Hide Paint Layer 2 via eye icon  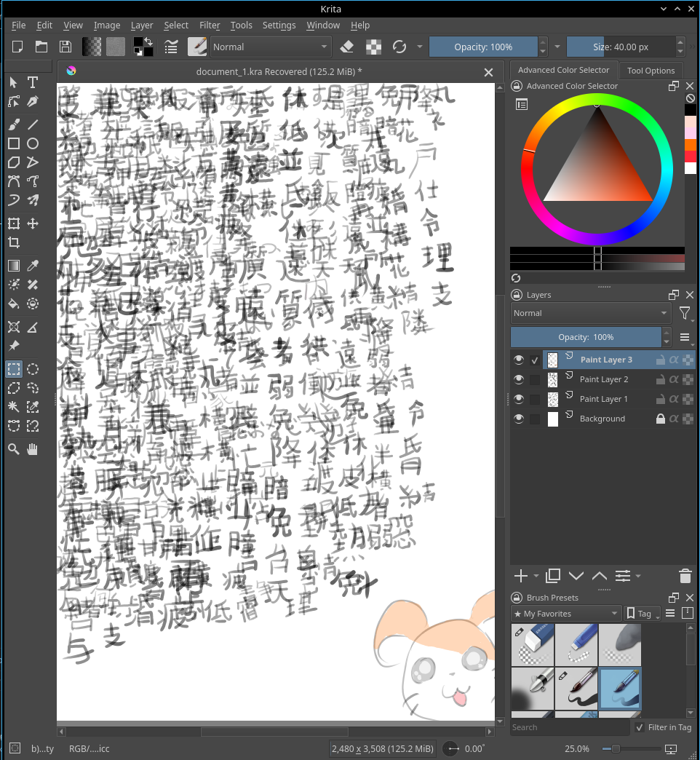pos(519,379)
